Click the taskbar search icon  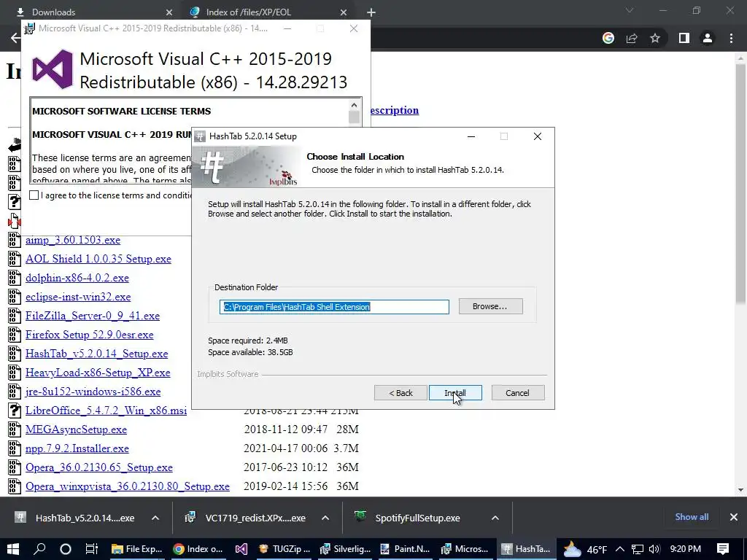39,549
